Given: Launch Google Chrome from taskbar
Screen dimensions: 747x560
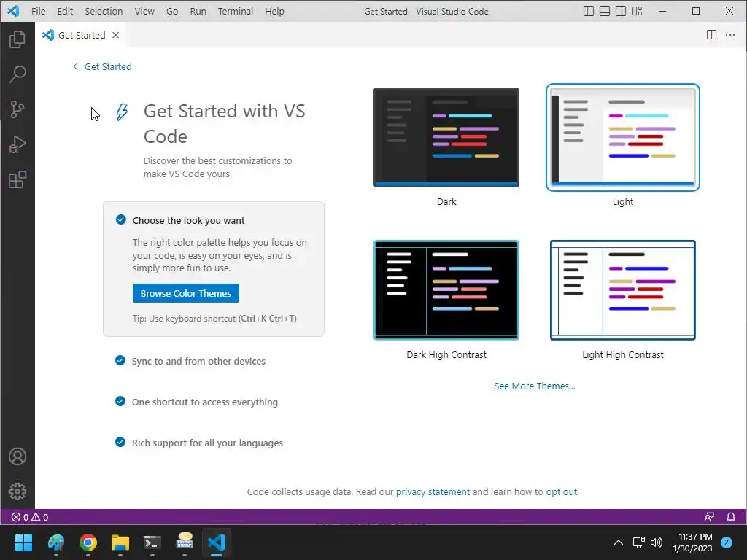Looking at the screenshot, I should [x=88, y=542].
